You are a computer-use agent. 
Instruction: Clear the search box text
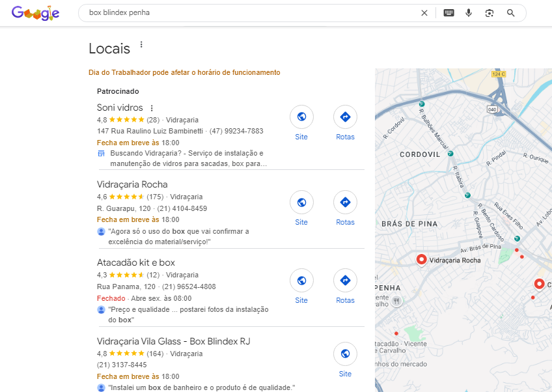[x=424, y=13]
